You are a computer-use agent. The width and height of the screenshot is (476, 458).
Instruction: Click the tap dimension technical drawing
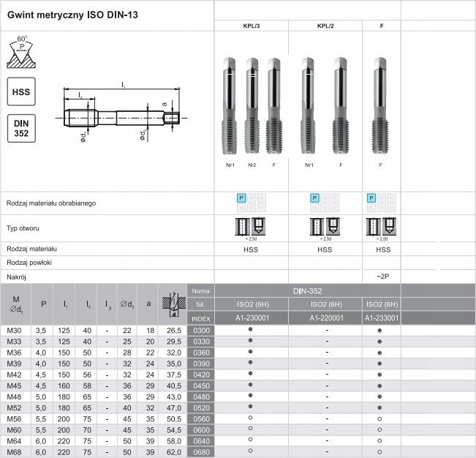click(x=121, y=113)
